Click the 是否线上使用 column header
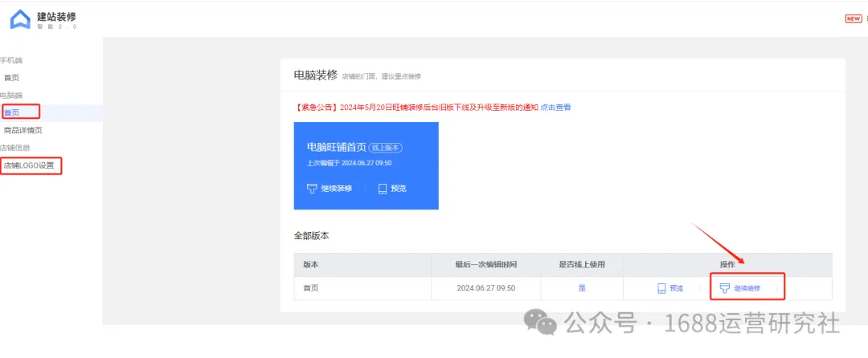 point(582,265)
